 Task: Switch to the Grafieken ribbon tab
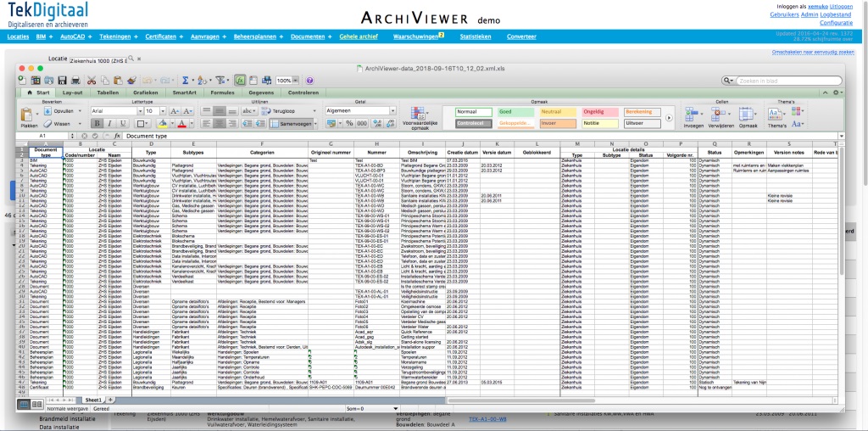coord(146,92)
